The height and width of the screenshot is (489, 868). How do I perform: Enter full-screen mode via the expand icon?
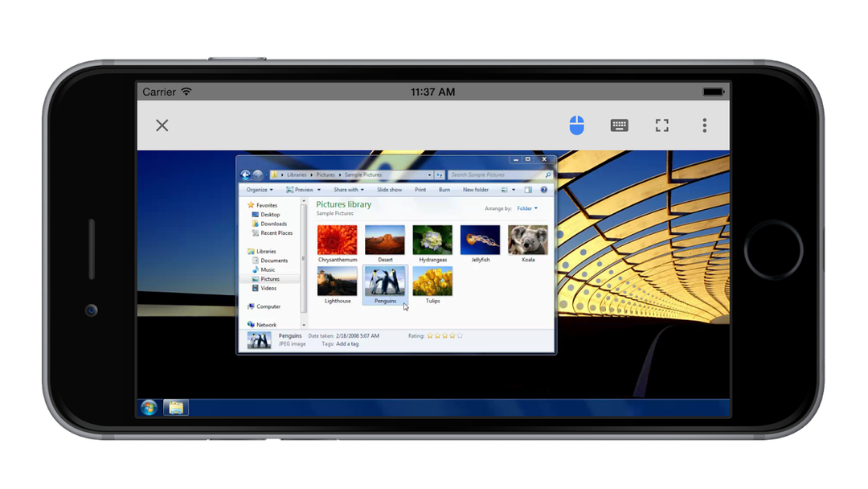[x=661, y=125]
